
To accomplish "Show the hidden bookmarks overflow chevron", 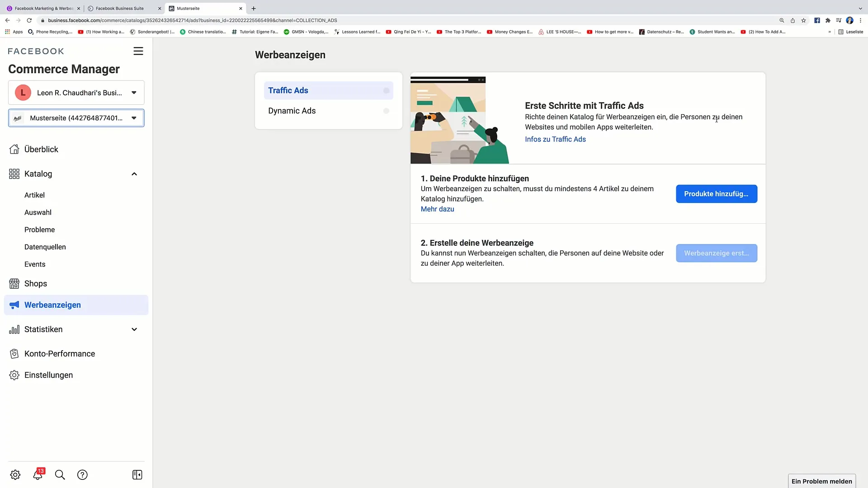I will pyautogui.click(x=830, y=32).
